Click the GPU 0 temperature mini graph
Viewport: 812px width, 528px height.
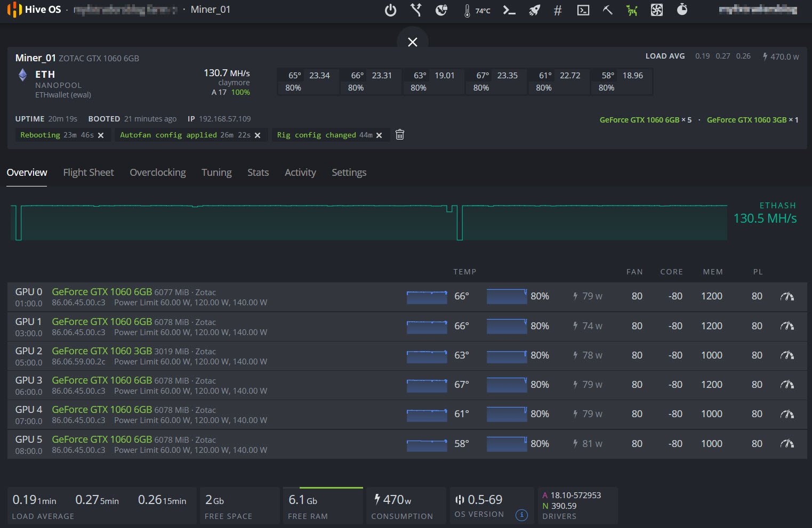[427, 297]
